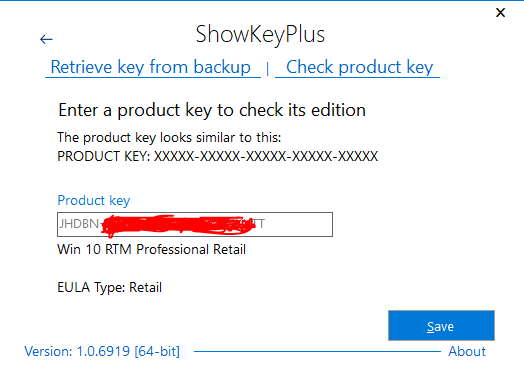Image resolution: width=524 pixels, height=380 pixels.
Task: Switch to the Check product key tab
Action: [x=359, y=67]
